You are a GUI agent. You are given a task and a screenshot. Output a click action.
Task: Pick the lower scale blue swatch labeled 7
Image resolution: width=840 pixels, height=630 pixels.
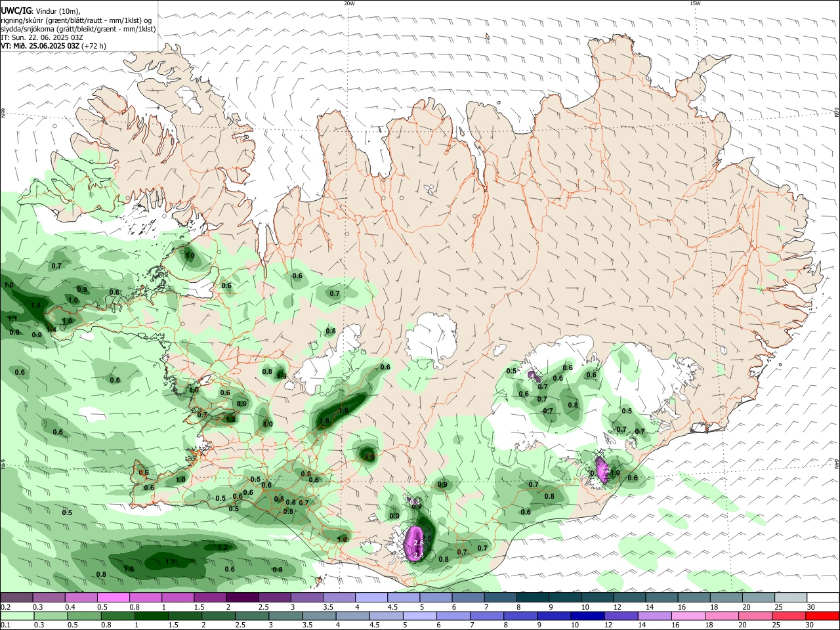[x=487, y=616]
